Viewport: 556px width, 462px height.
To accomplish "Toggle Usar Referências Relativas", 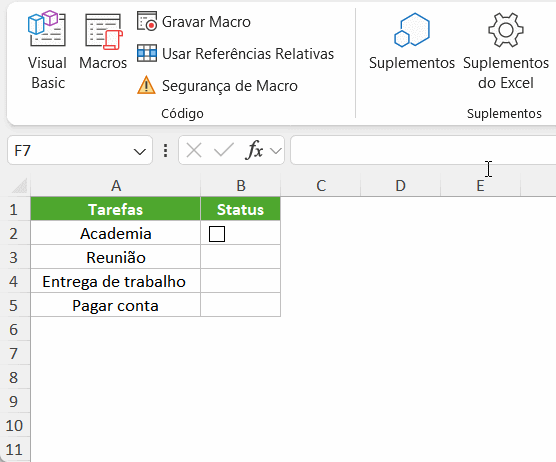I will point(235,54).
